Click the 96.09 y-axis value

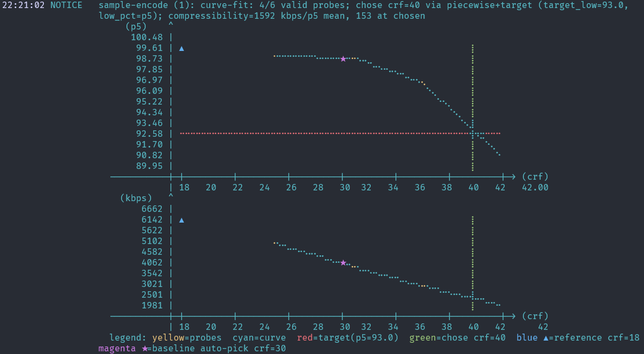pyautogui.click(x=149, y=91)
